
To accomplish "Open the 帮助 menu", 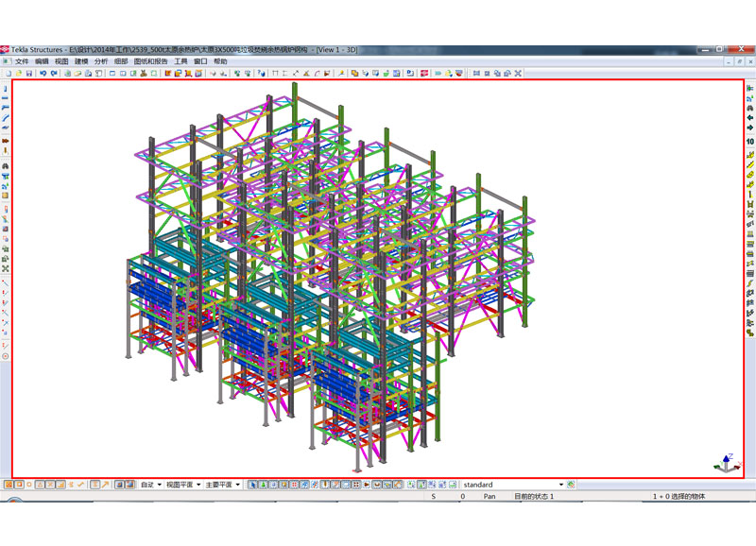I will 220,60.
